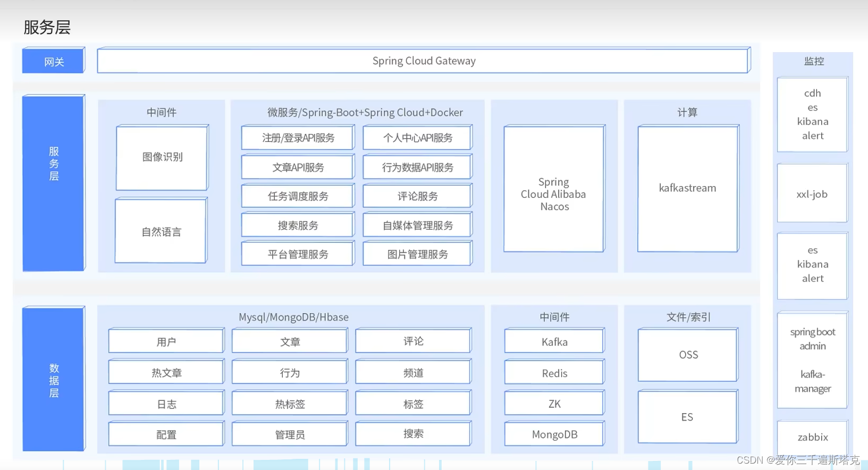Viewport: 868px width, 470px height.
Task: Choose the 热标签 data box
Action: point(290,403)
